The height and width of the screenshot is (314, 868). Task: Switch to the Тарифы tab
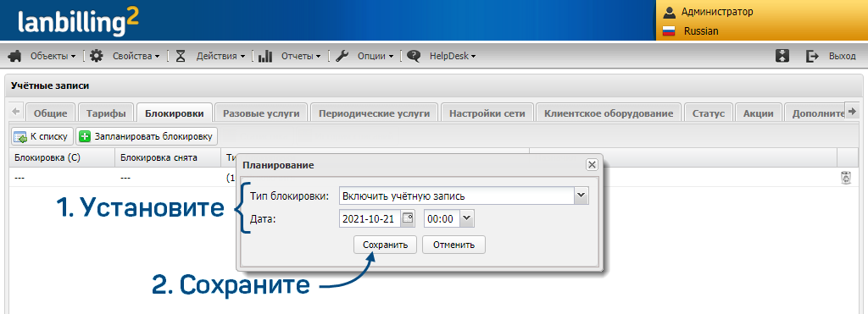click(106, 113)
